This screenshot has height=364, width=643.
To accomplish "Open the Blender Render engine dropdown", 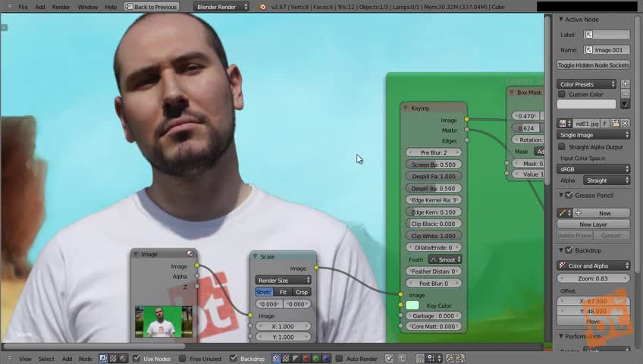I will pos(221,7).
